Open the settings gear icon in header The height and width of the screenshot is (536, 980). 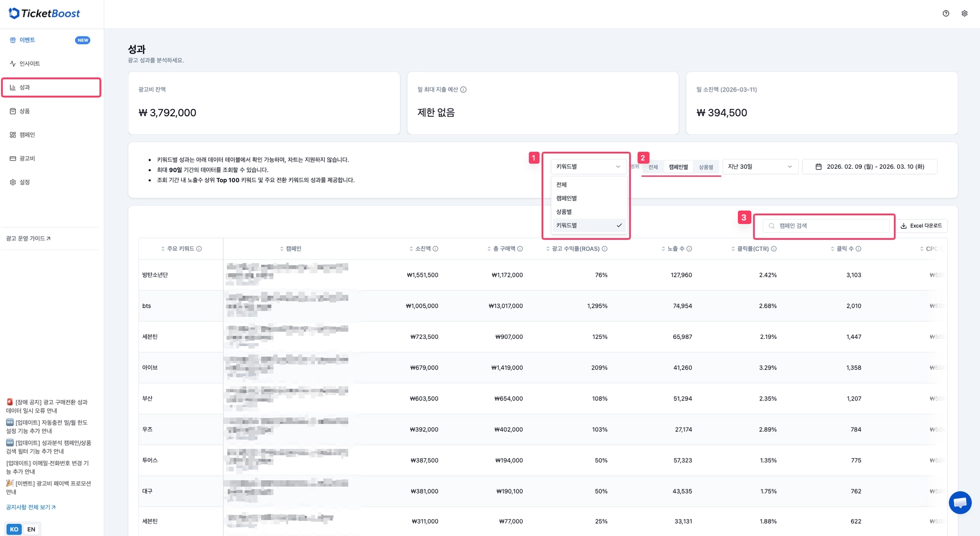[x=964, y=13]
